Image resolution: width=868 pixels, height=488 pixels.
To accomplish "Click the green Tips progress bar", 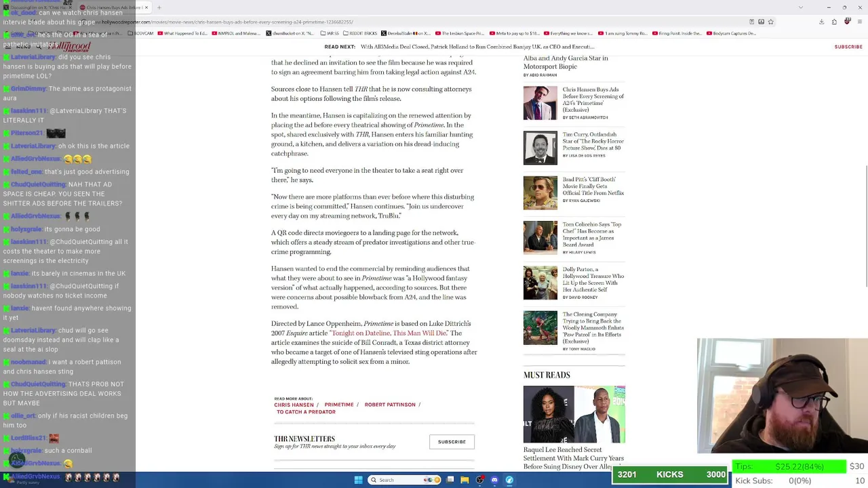I will tap(789, 466).
